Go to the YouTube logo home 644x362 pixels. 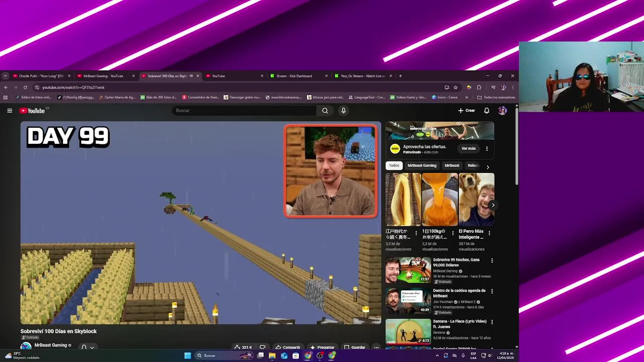33,111
